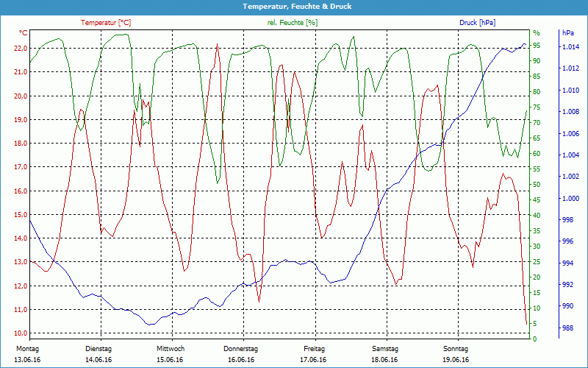Select the 'Montag' day label
Viewport: 588px width, 368px height.
[x=28, y=349]
